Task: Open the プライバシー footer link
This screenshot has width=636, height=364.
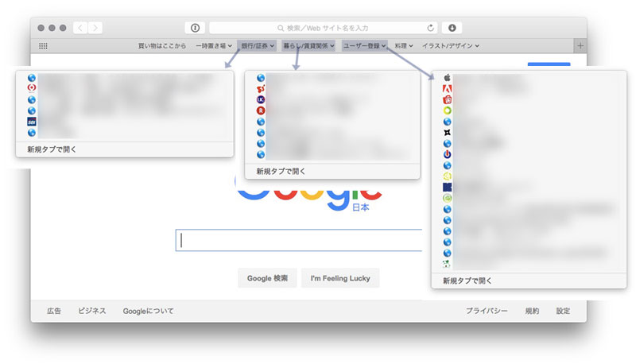Action: point(487,311)
